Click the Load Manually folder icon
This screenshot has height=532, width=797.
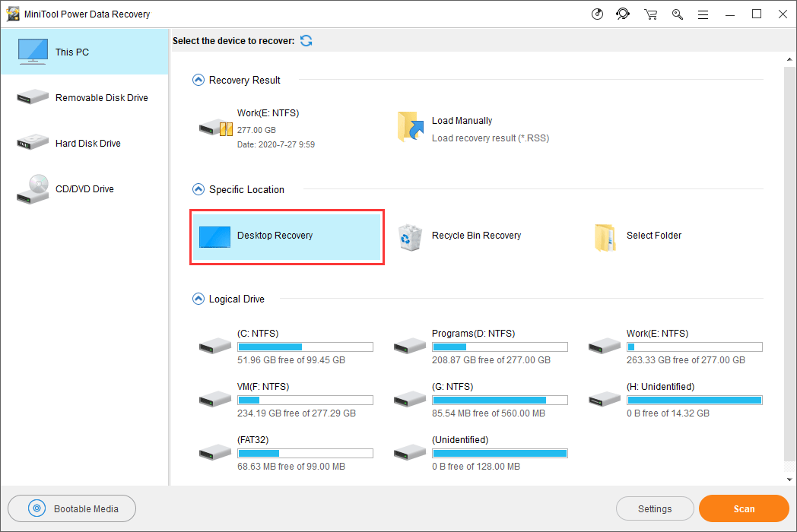[x=410, y=126]
